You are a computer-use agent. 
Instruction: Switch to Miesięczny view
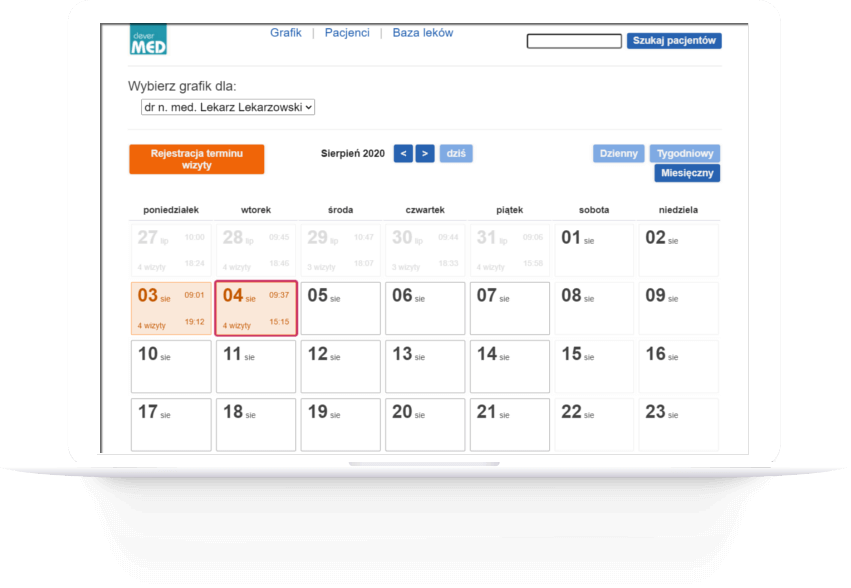point(687,173)
